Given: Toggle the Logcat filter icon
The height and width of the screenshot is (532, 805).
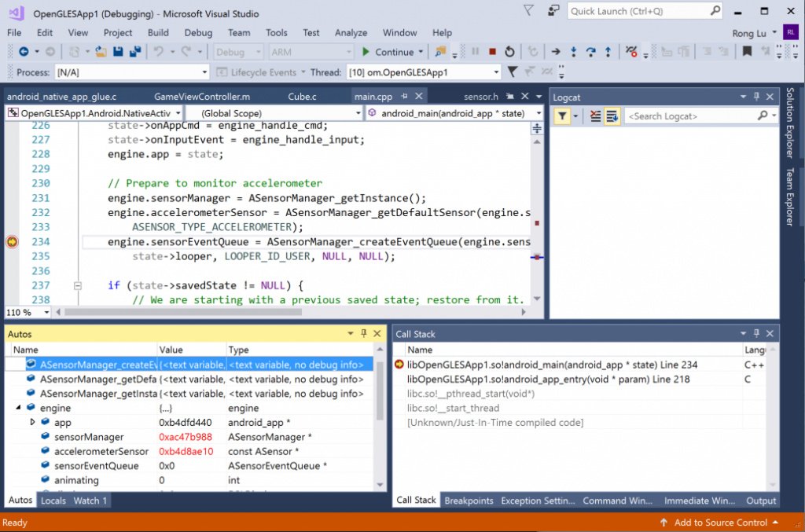Looking at the screenshot, I should (x=562, y=115).
